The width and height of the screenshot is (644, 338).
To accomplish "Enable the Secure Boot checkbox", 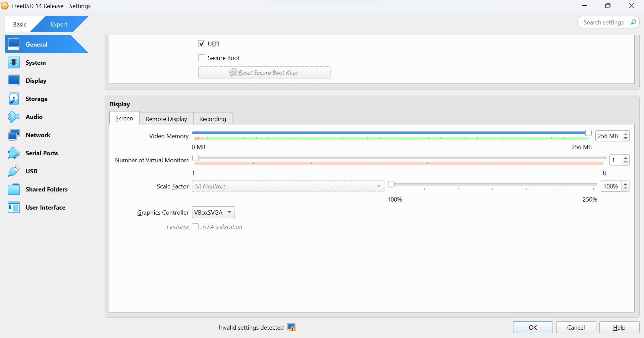I will [x=202, y=58].
